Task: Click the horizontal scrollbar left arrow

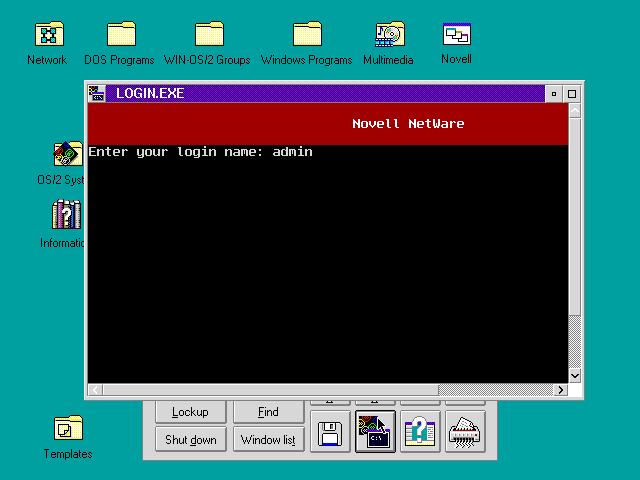Action: point(95,390)
